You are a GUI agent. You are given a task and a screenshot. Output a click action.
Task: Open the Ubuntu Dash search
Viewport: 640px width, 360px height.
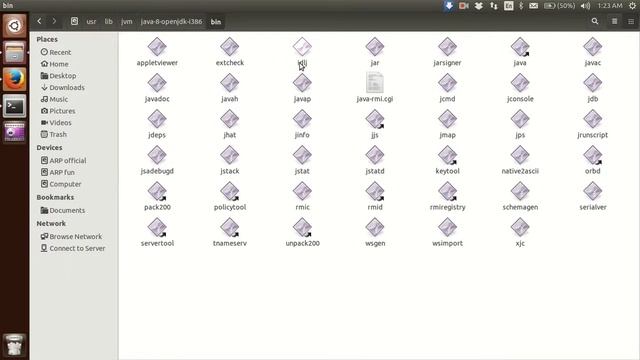(15, 26)
